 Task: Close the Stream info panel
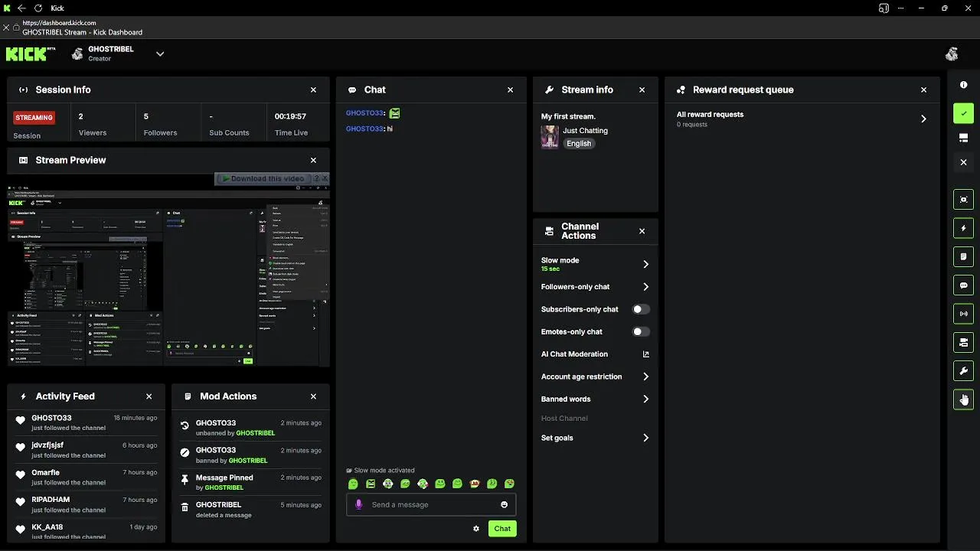pyautogui.click(x=642, y=90)
